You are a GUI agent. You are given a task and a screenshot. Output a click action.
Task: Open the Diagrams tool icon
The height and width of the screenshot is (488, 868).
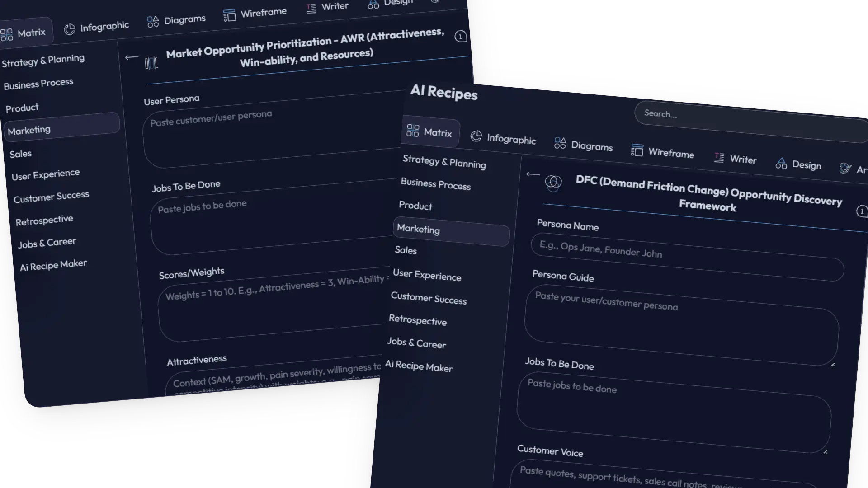560,143
